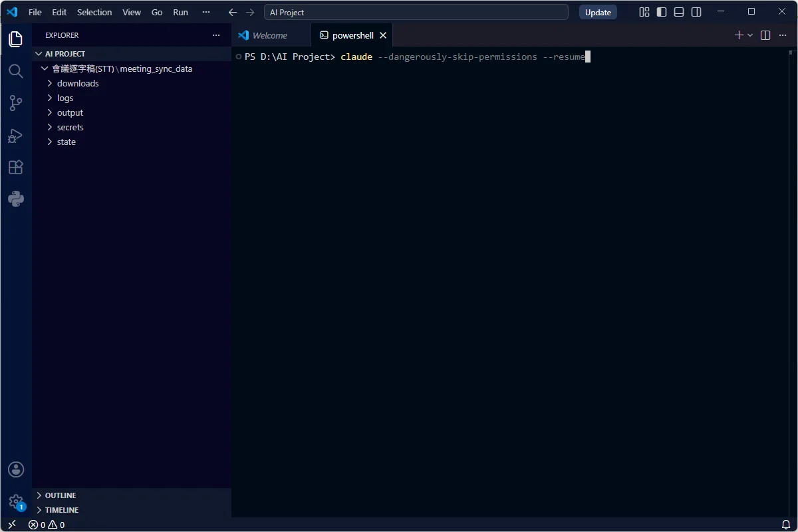798x532 pixels.
Task: Show more menu items ellipsis
Action: click(206, 12)
